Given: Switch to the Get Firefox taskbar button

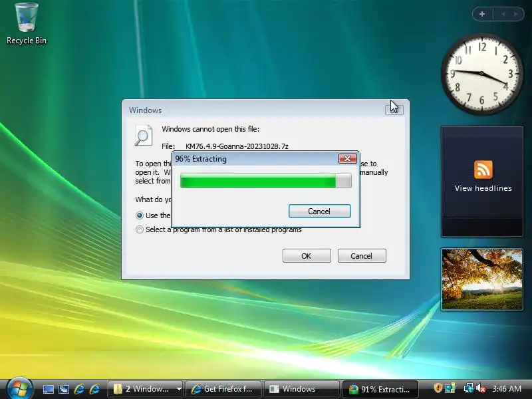Looking at the screenshot, I should (x=223, y=389).
